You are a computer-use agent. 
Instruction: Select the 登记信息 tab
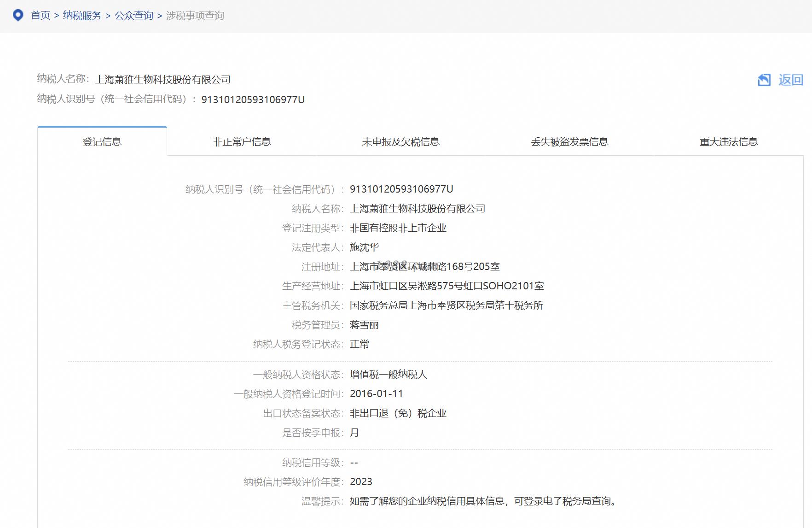[x=102, y=141]
